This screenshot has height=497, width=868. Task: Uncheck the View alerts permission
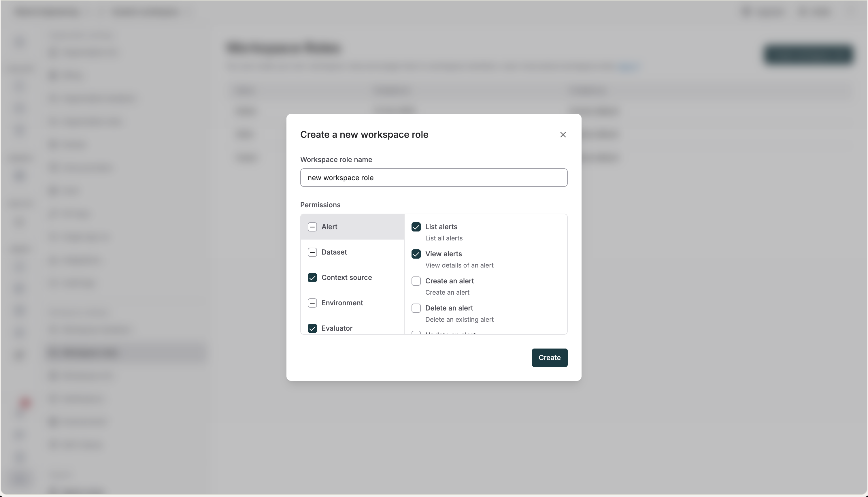pos(416,254)
